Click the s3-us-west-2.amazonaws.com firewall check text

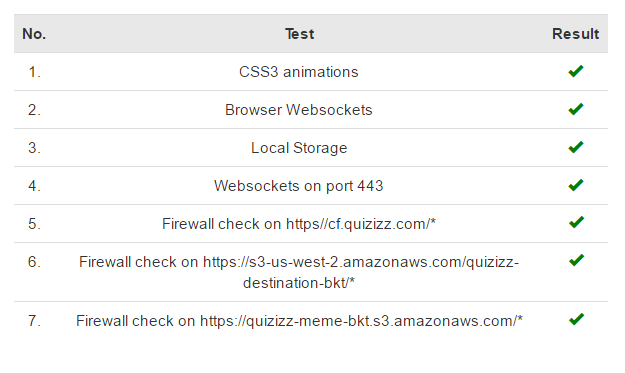coord(299,272)
